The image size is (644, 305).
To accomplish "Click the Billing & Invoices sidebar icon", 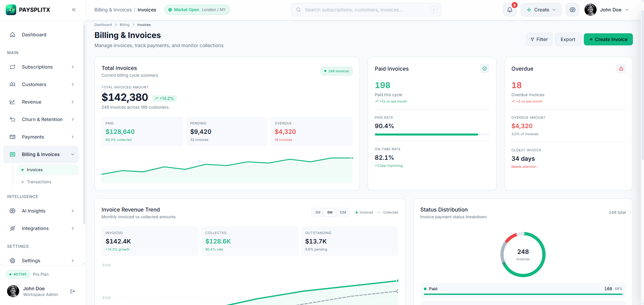I will [12, 154].
